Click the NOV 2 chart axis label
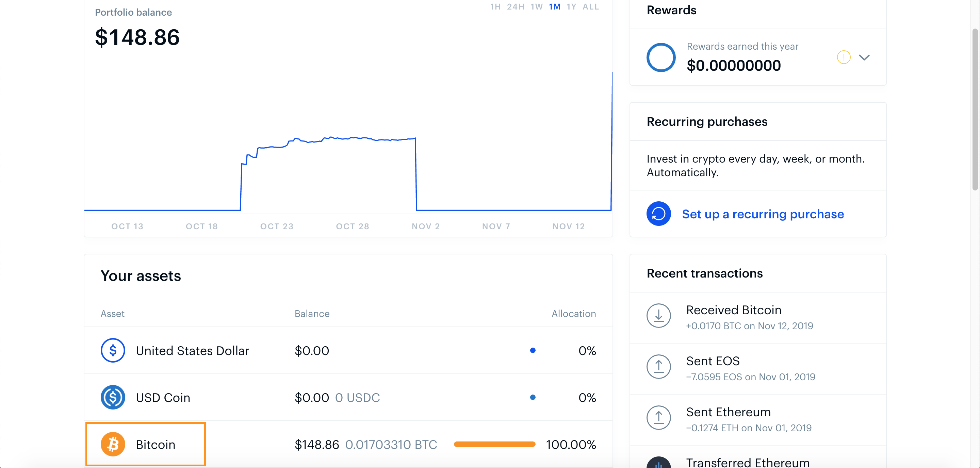 point(426,226)
